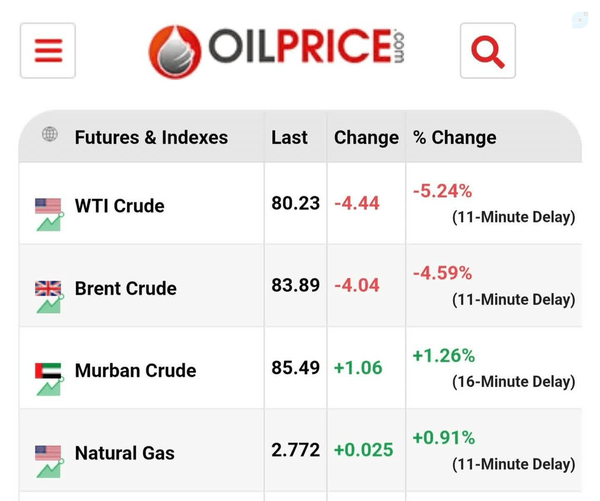The image size is (600, 501).
Task: Click the Last column header
Action: click(x=289, y=137)
